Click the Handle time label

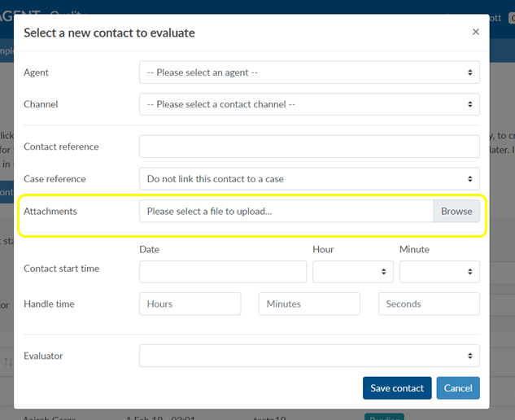point(49,304)
